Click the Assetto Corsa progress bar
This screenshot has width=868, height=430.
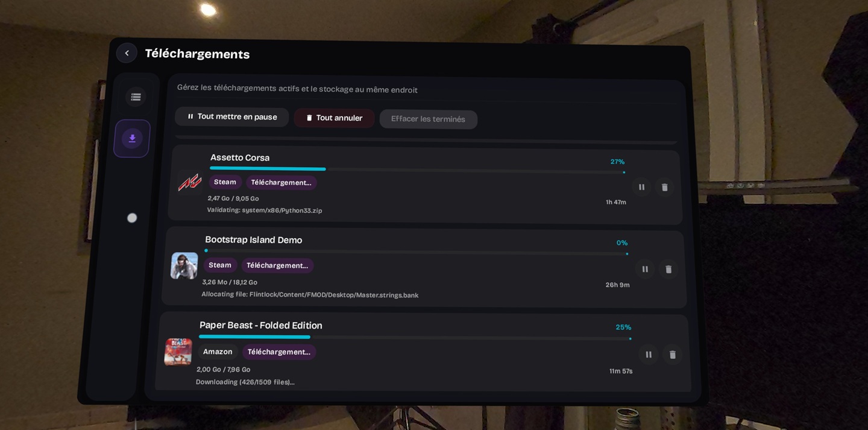(x=417, y=170)
